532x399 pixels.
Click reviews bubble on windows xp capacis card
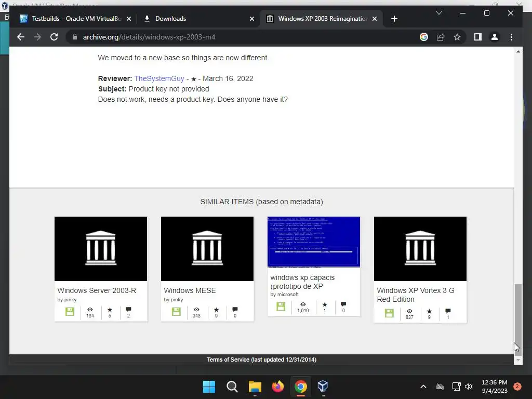tap(343, 304)
